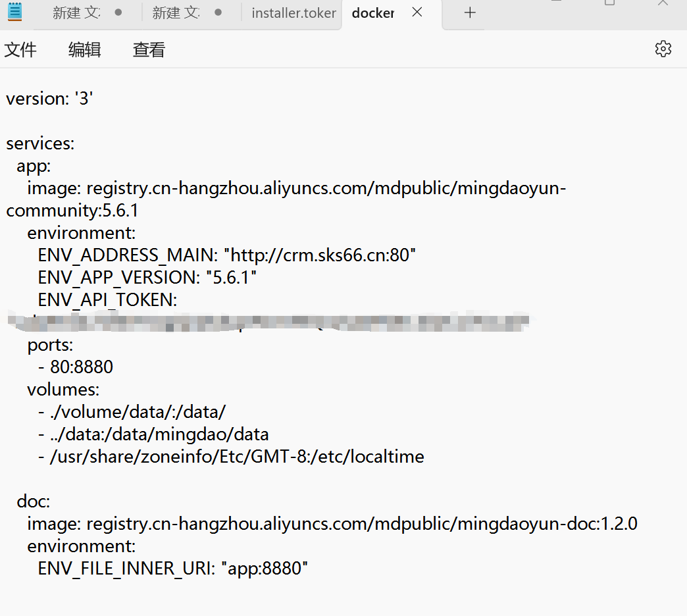Switch to the second 新建 文 tab
This screenshot has height=616, width=687.
point(176,13)
